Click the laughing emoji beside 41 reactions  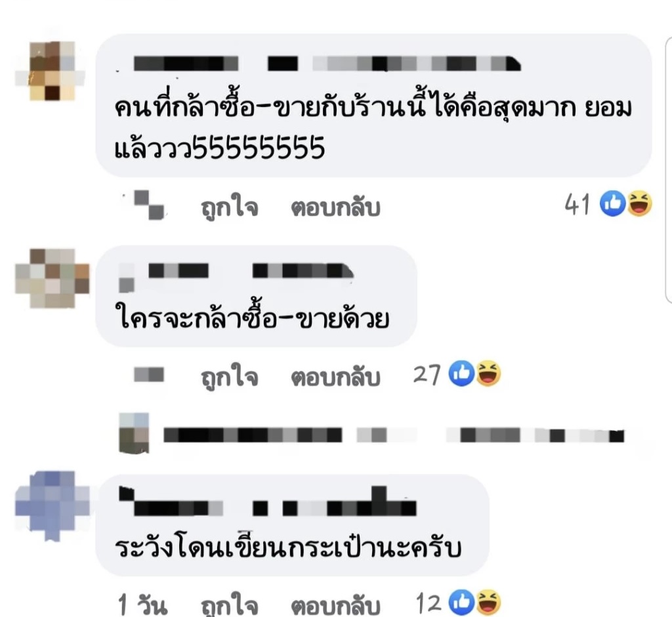pos(640,203)
